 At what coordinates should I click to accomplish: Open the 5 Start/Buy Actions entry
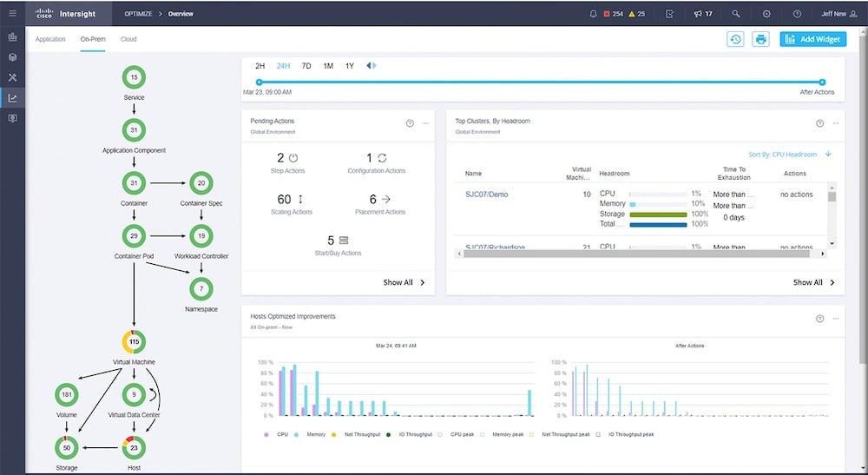click(x=338, y=246)
